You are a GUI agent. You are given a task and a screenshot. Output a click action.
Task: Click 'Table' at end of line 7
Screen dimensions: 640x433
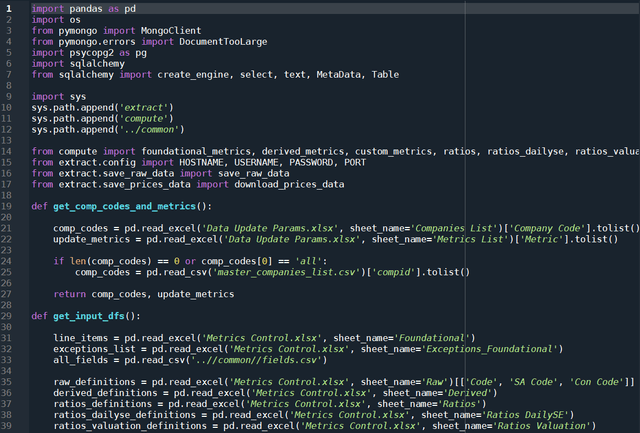tap(385, 75)
